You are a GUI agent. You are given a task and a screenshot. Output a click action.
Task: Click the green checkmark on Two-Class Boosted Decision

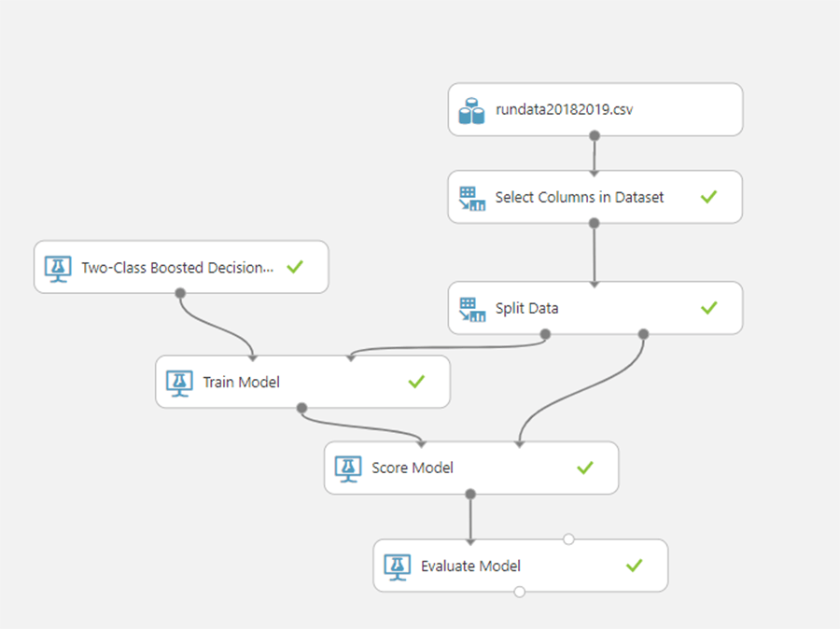[295, 266]
